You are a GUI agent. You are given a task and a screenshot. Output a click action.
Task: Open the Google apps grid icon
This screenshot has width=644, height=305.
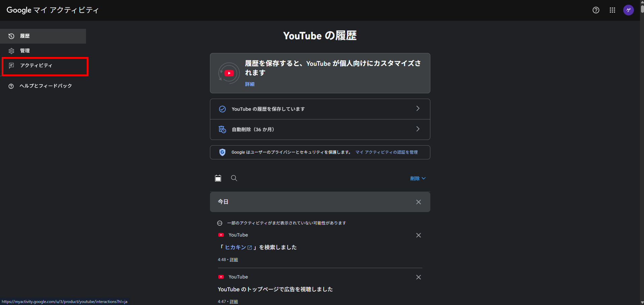[x=612, y=10]
